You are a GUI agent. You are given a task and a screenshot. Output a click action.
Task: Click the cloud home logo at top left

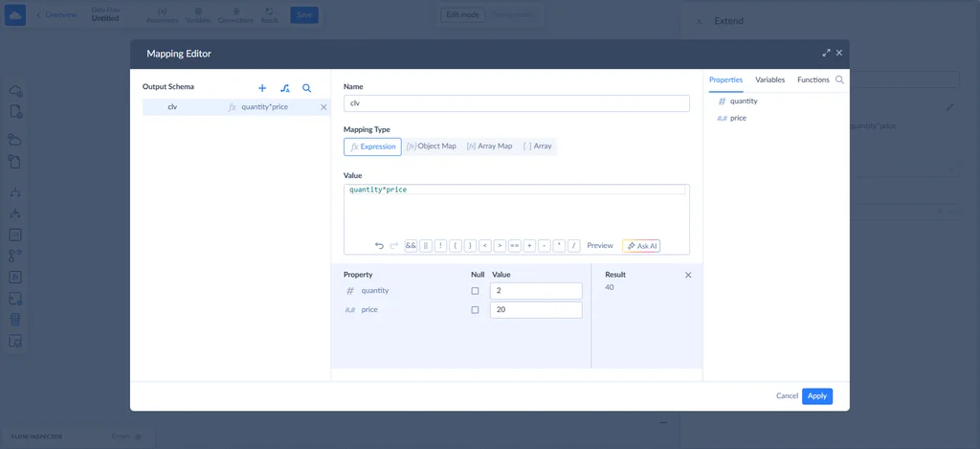[x=15, y=15]
